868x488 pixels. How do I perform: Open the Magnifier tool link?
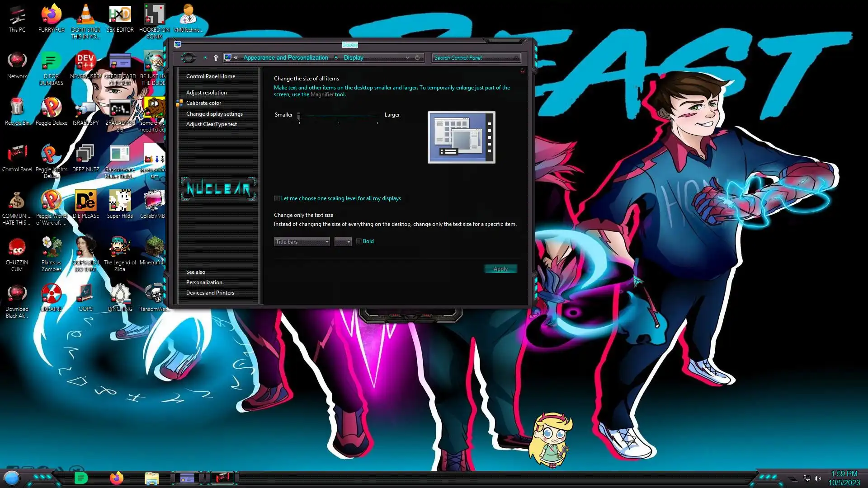click(322, 94)
